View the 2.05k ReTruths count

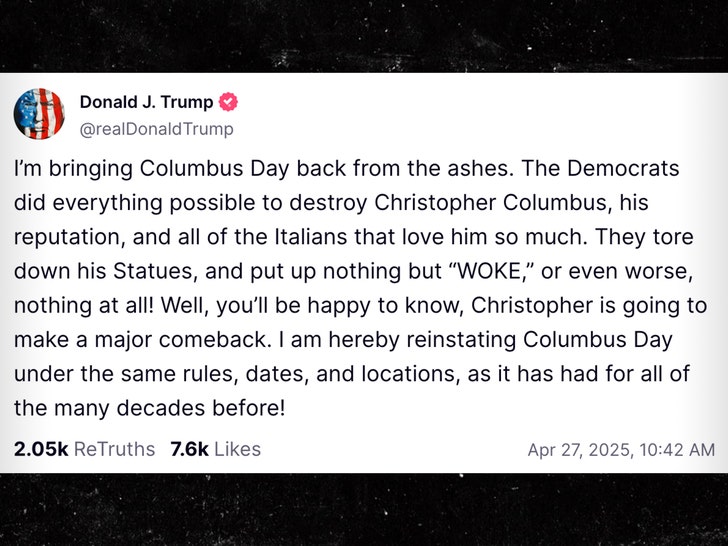coord(84,449)
